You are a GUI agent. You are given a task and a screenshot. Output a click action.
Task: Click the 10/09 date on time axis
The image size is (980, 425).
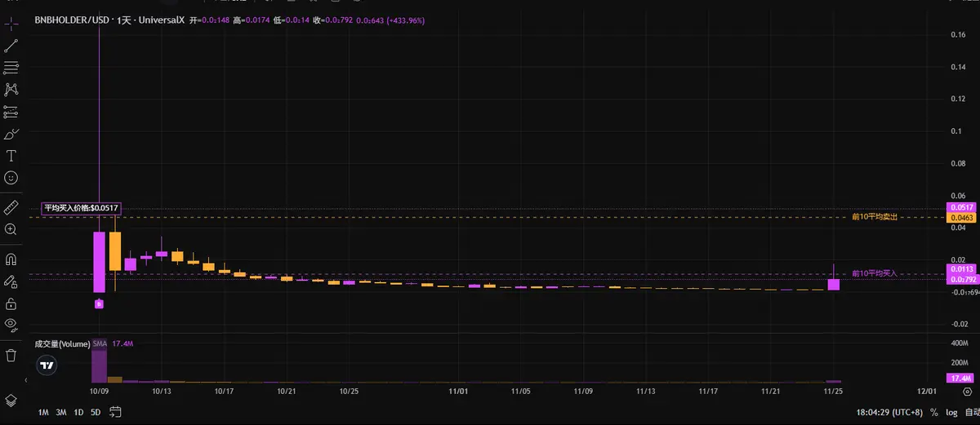(100, 392)
